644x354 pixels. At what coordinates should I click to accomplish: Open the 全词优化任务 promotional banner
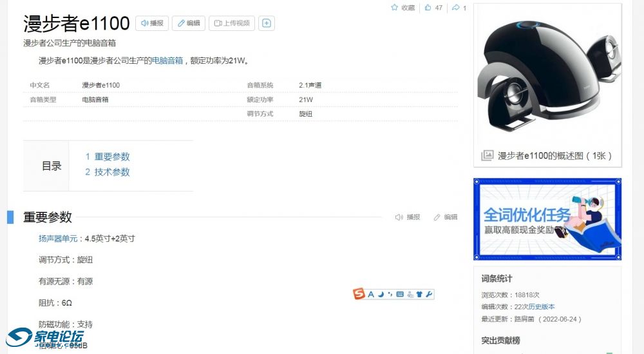(x=547, y=219)
